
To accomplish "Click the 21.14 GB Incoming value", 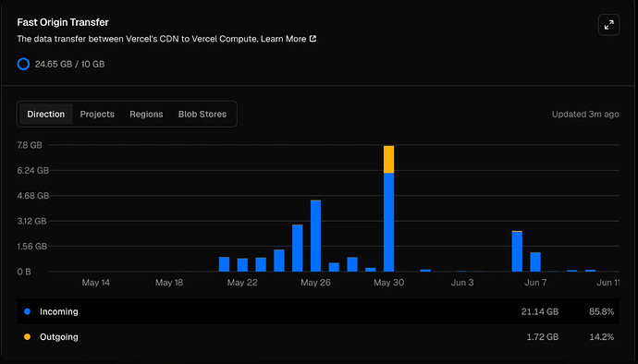I will point(540,311).
